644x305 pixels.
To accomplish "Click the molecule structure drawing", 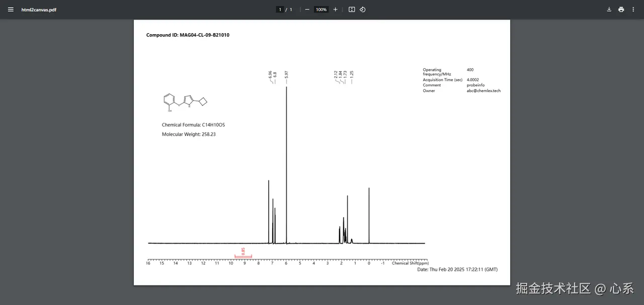I will pos(186,101).
